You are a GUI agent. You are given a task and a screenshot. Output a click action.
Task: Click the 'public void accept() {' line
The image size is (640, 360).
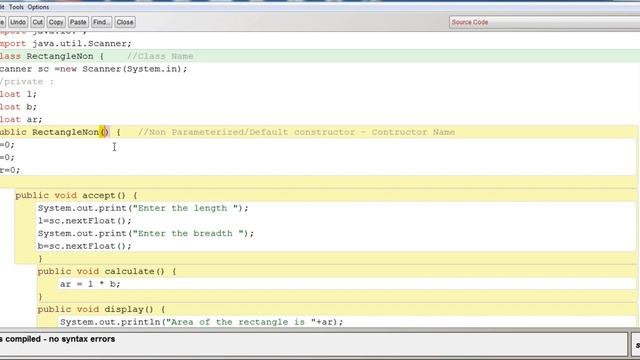point(77,195)
